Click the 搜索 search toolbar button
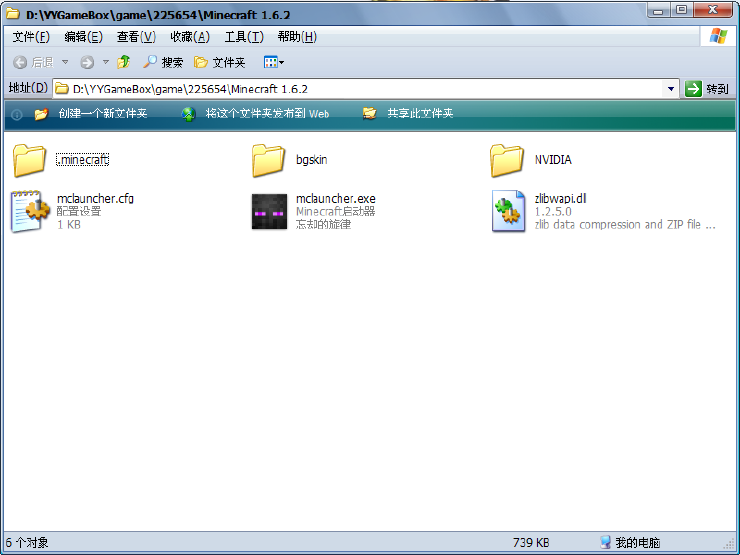Screen dimensions: 740x555 click(163, 62)
